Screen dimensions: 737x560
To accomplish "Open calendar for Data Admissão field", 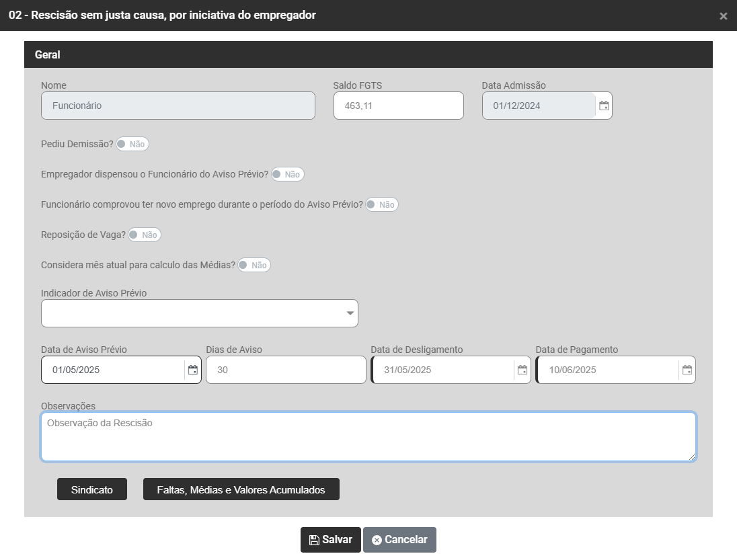I will click(x=604, y=106).
